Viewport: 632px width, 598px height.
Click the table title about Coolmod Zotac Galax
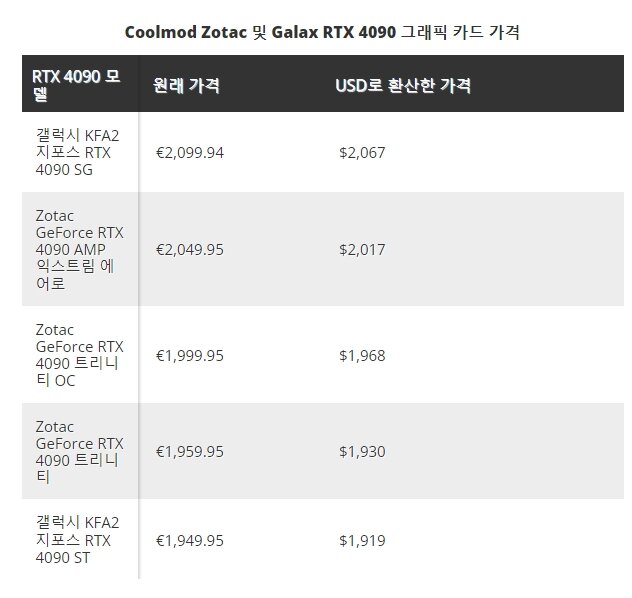pyautogui.click(x=322, y=32)
